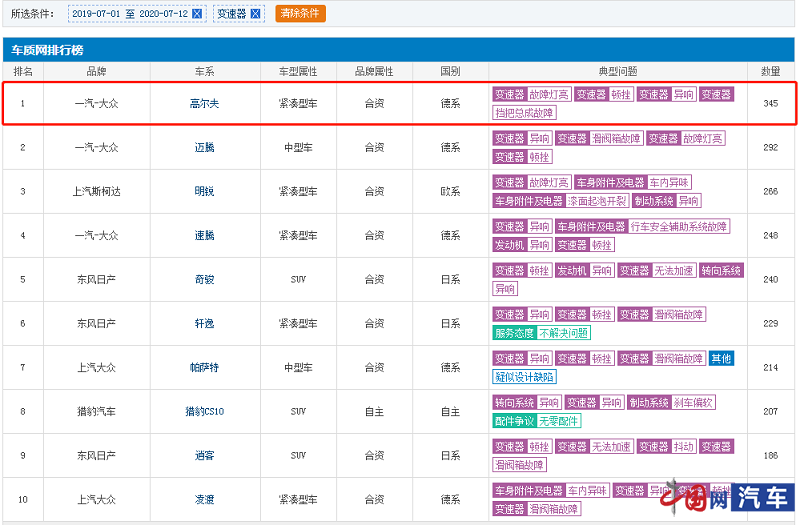
Task: Click the 数量 column header
Action: click(770, 71)
